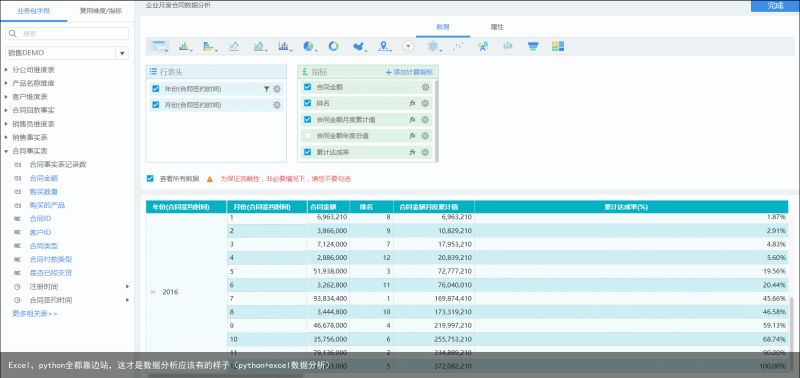This screenshot has width=800, height=378.
Task: Edit fx formula for 累计达成率
Action: [413, 152]
